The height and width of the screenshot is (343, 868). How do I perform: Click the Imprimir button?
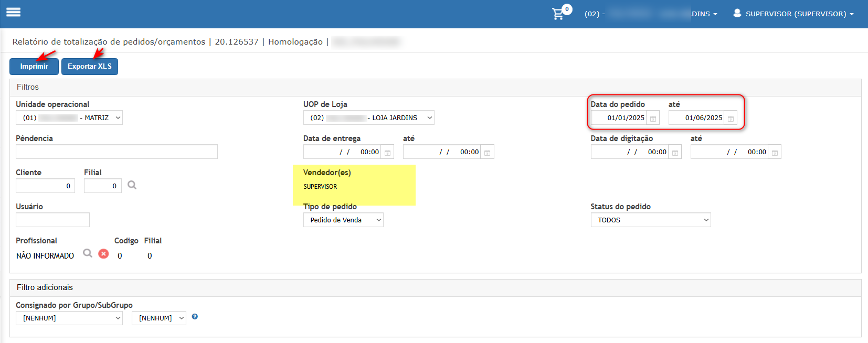[x=34, y=67]
